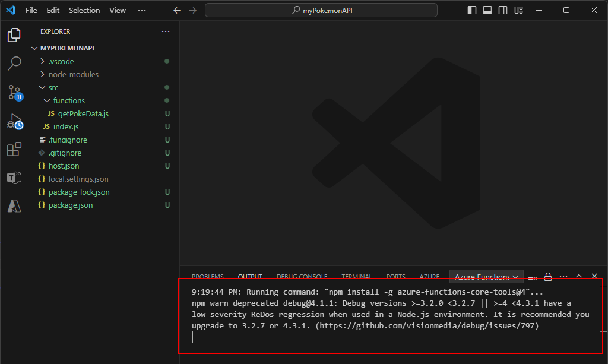Viewport: 608px width, 364px height.
Task: Open Customize Layout icon
Action: (519, 10)
